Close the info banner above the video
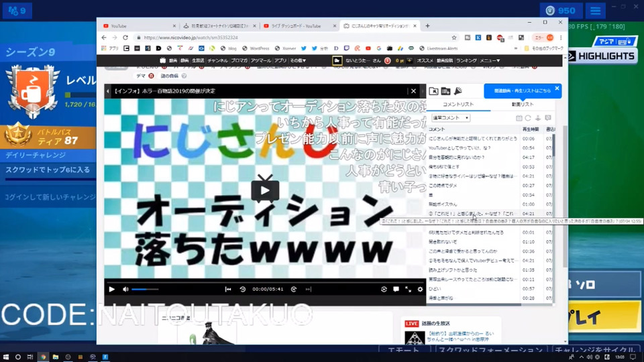 tap(413, 91)
